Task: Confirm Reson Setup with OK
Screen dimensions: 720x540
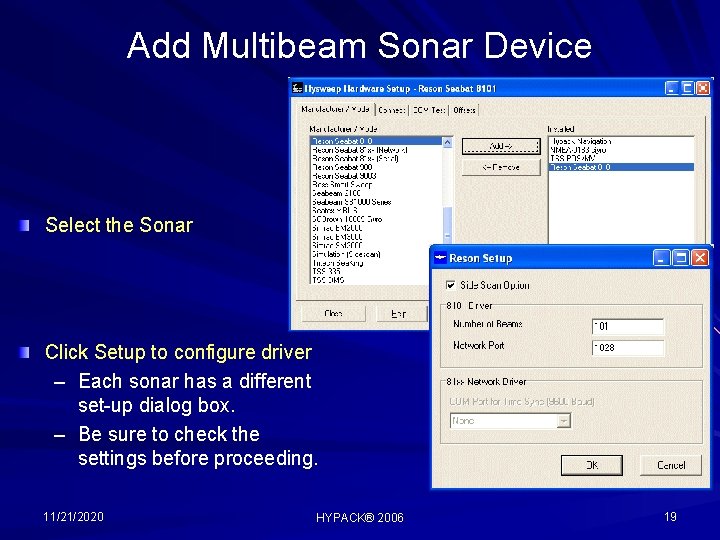Action: 592,465
